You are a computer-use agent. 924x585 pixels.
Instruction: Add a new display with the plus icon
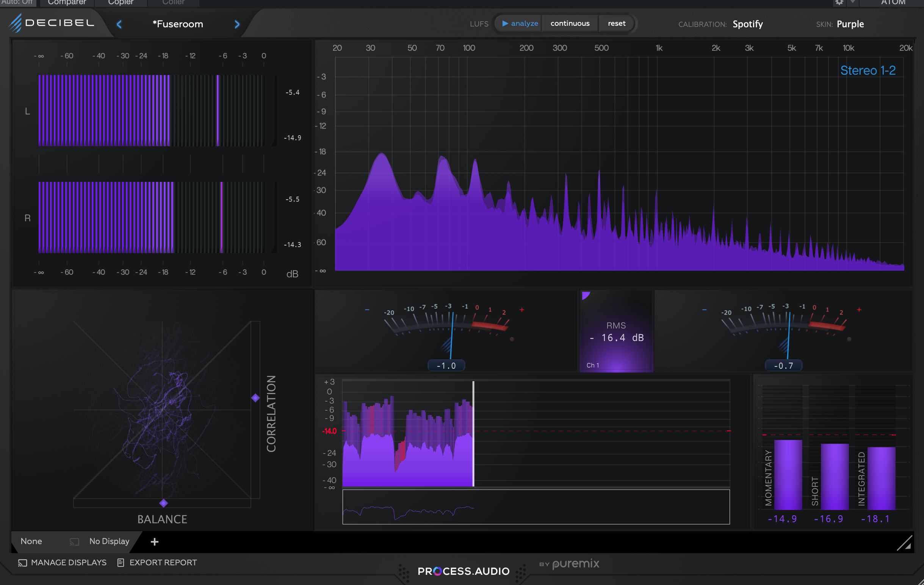tap(154, 542)
